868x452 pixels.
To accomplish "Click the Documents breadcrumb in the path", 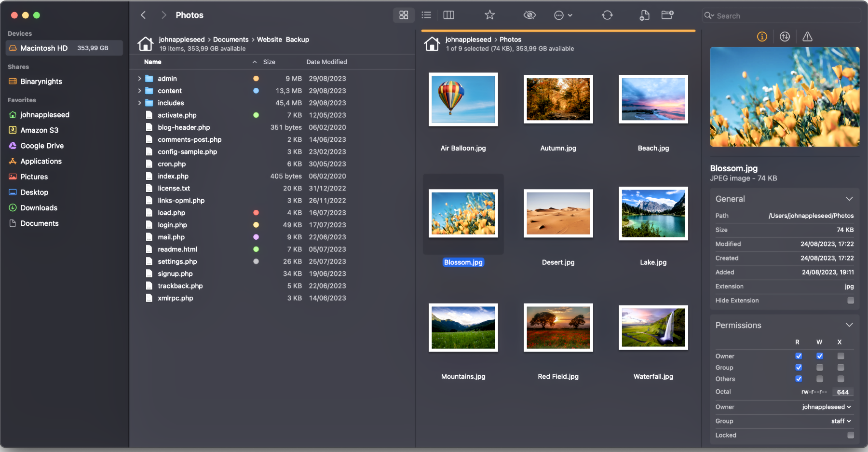I will (231, 40).
